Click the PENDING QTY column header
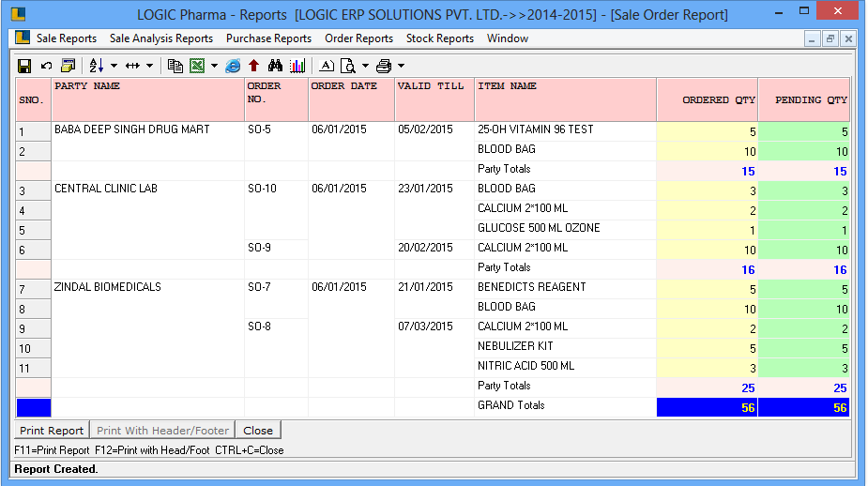868x486 pixels. pos(804,99)
